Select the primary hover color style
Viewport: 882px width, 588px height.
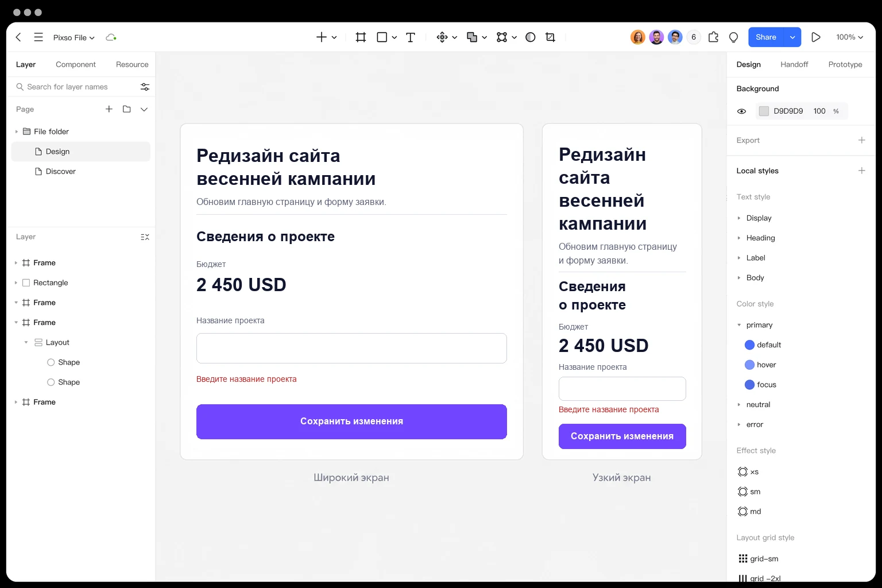click(760, 365)
